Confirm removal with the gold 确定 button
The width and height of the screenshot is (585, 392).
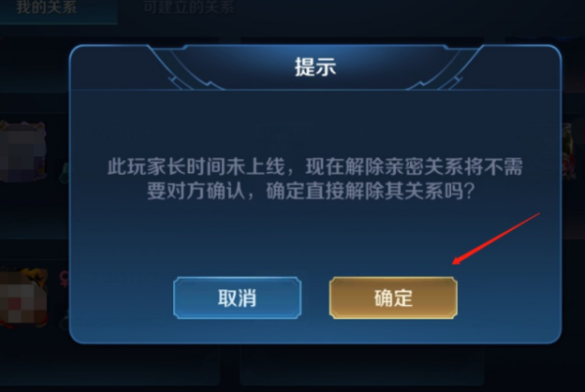pos(393,298)
